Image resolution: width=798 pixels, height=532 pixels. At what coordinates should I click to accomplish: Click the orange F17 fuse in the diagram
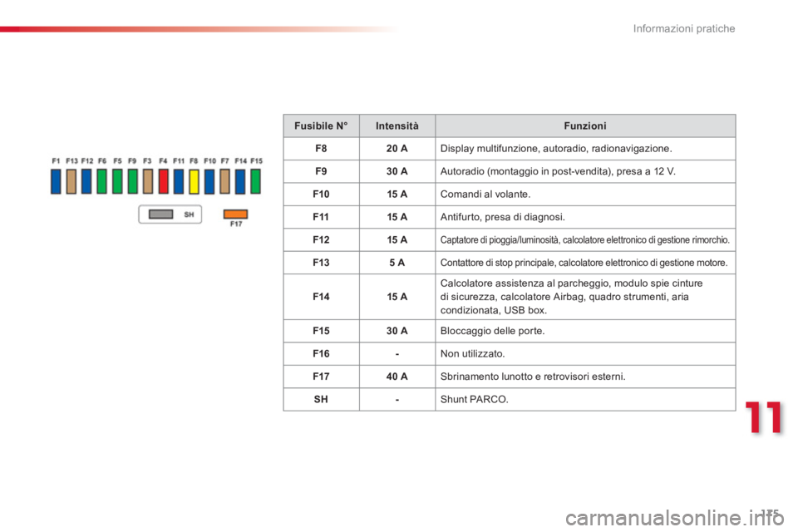pos(235,214)
